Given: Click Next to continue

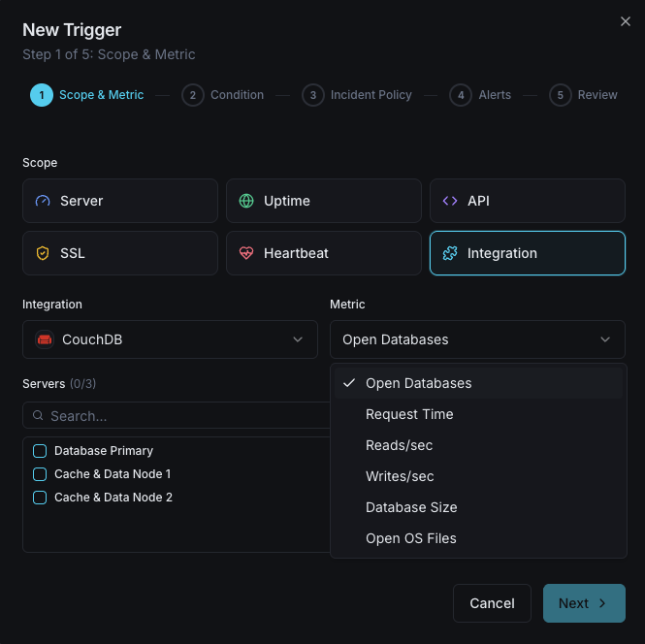Looking at the screenshot, I should tap(583, 603).
